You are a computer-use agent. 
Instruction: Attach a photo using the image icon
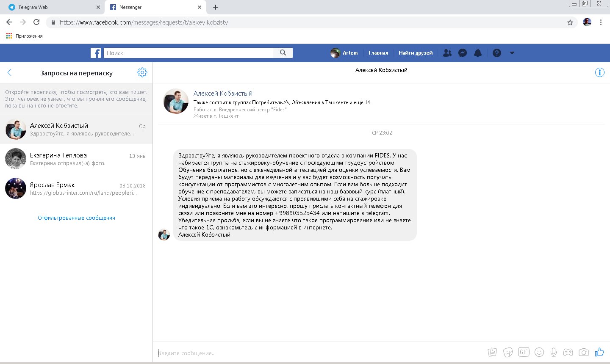pos(492,352)
